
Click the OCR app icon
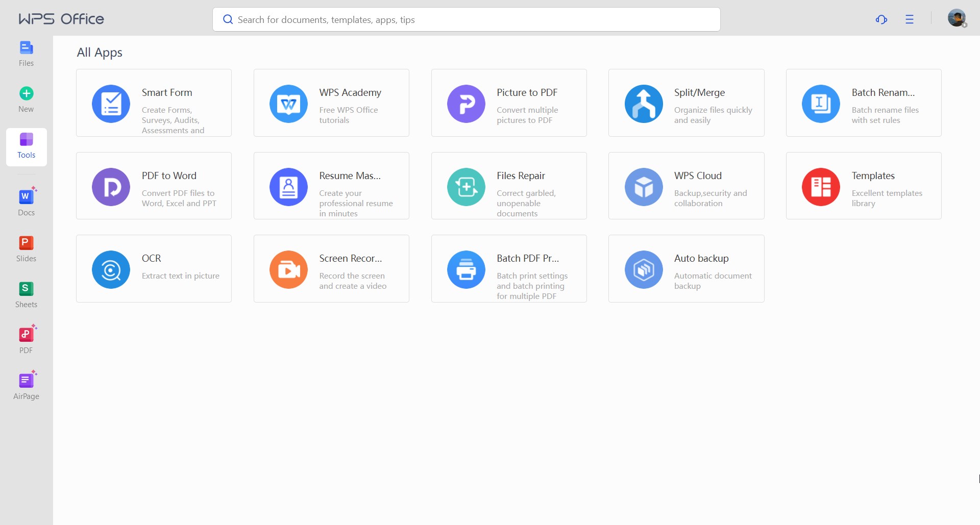[111, 269]
